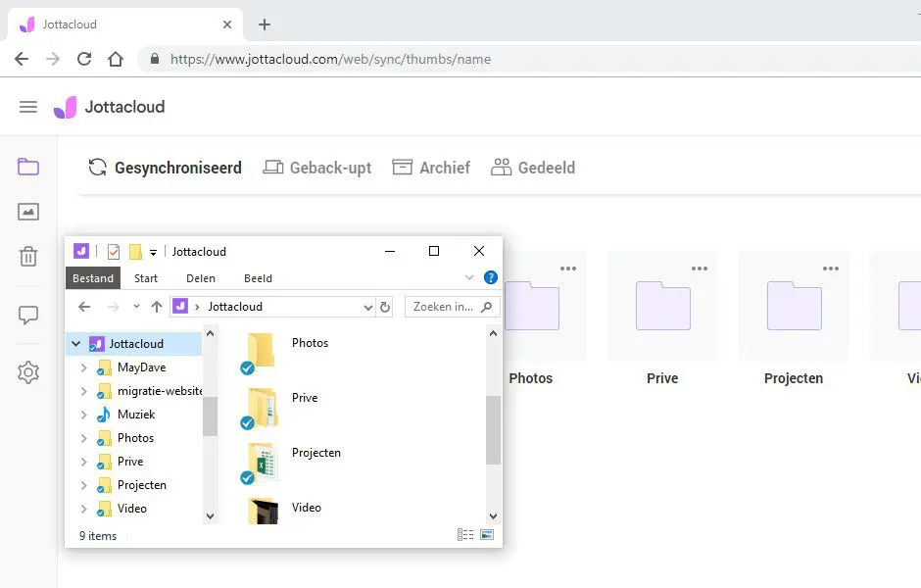
Task: Switch to the Geback-upt tab
Action: click(316, 168)
